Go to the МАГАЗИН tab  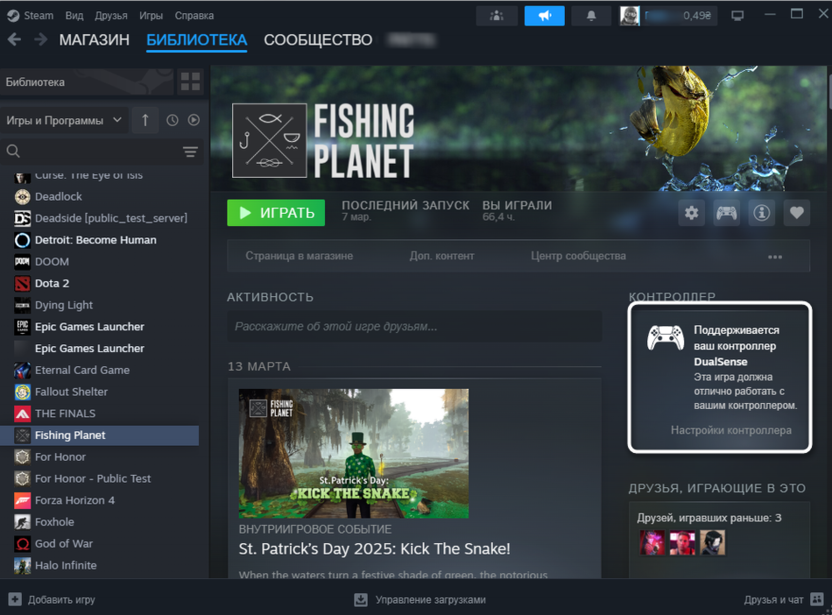(x=94, y=40)
